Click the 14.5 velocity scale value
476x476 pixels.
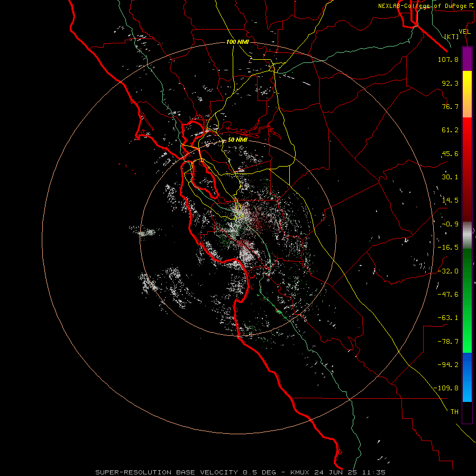[x=450, y=200]
